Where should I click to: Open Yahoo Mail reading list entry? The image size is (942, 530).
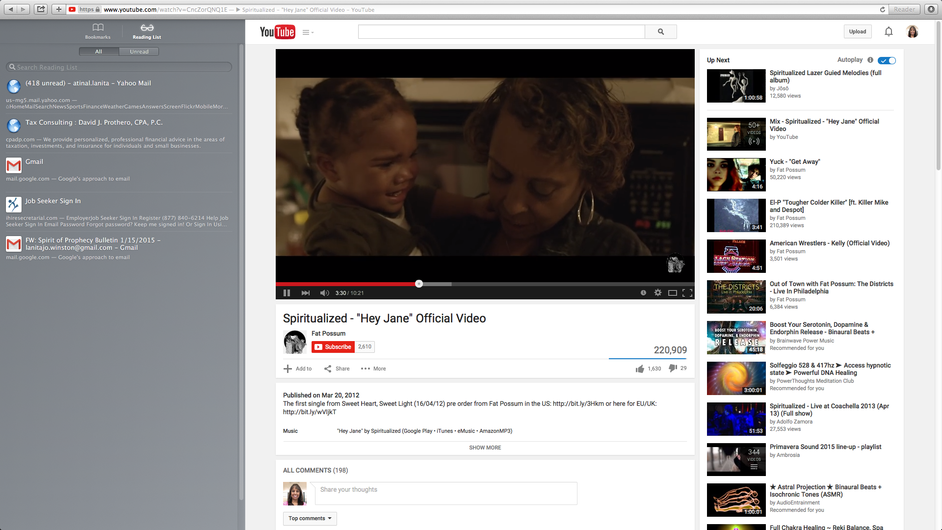tap(118, 95)
